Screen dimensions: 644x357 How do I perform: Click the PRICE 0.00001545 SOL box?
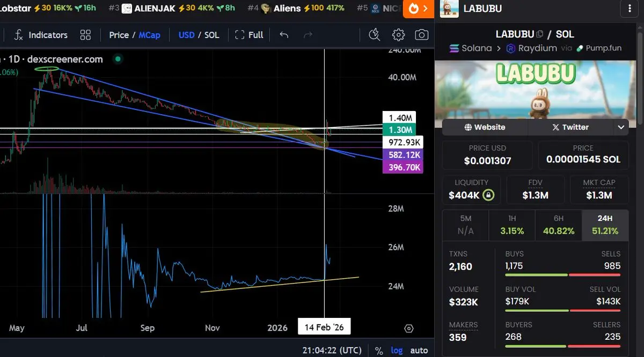click(583, 155)
